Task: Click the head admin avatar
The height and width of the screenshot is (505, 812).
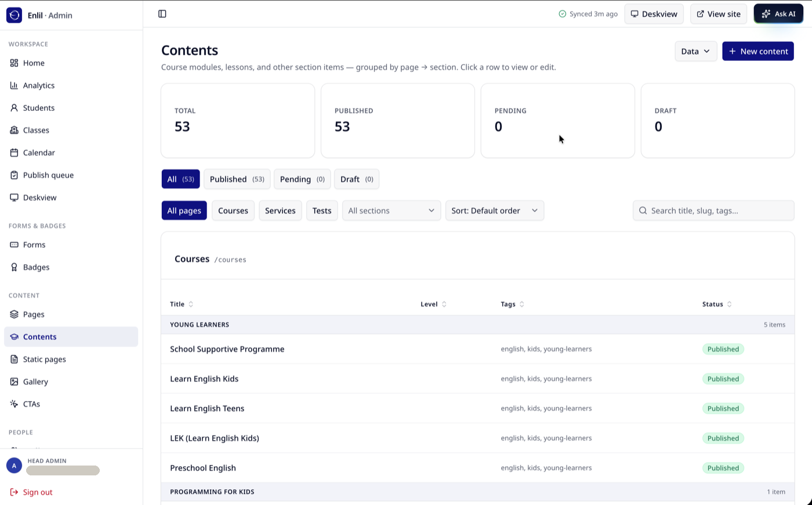Action: [14, 466]
